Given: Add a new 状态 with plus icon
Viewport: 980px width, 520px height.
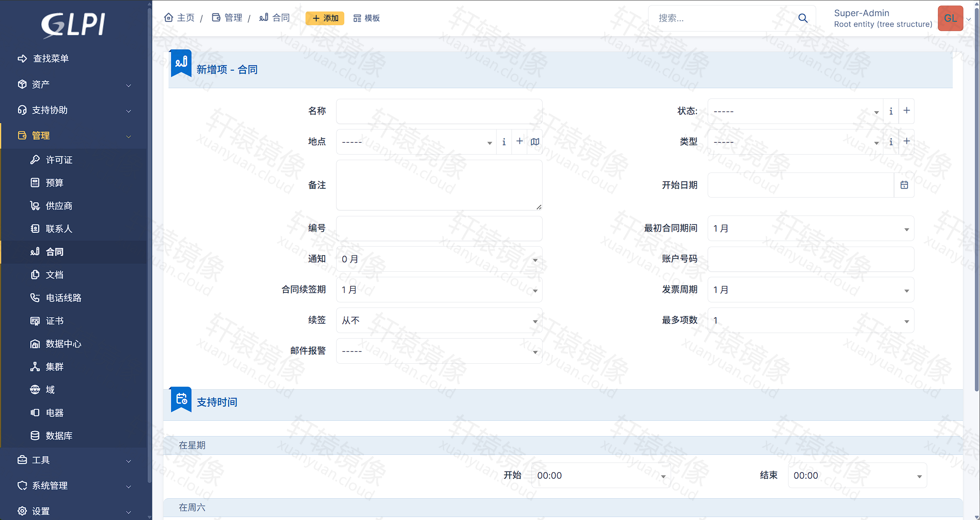Looking at the screenshot, I should point(906,111).
